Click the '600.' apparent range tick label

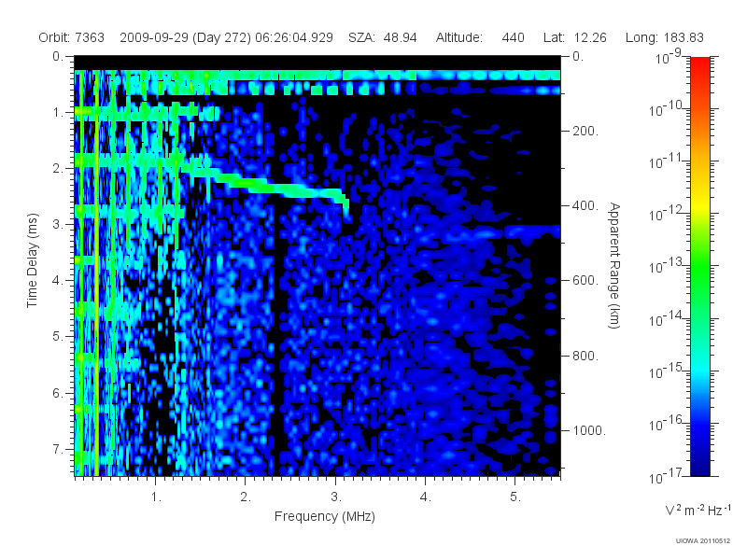pos(585,281)
